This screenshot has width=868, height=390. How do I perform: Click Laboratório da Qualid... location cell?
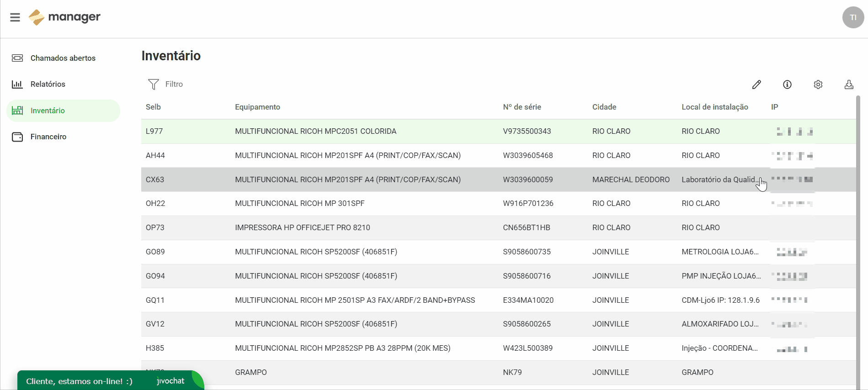tap(720, 180)
